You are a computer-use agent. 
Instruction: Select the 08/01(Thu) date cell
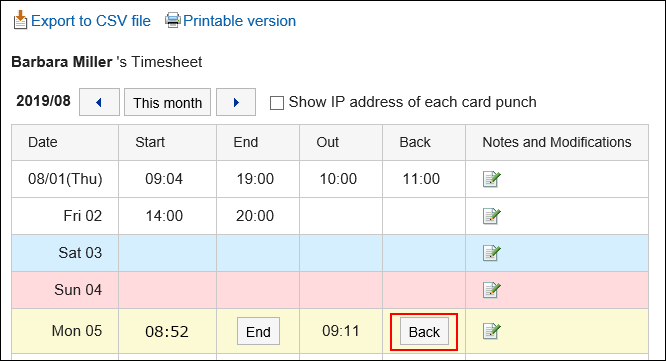(x=65, y=179)
